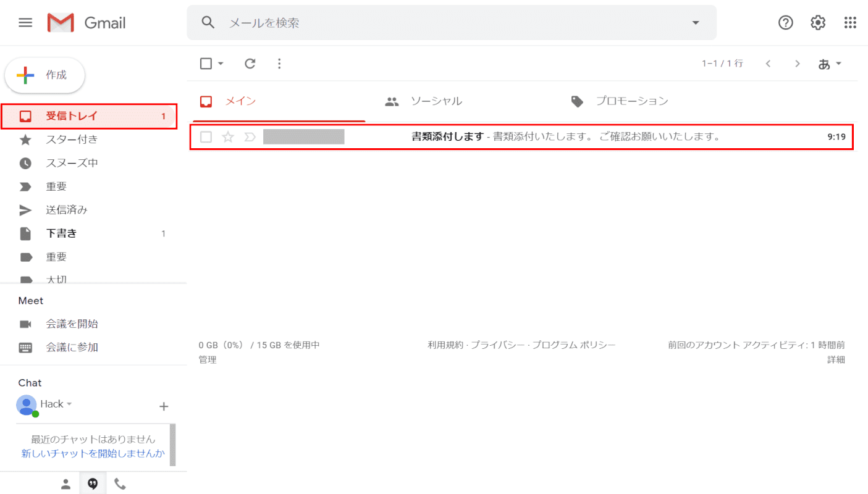Screen dimensions: 868x494
Task: Click the 作成 compose button
Action: (x=45, y=75)
